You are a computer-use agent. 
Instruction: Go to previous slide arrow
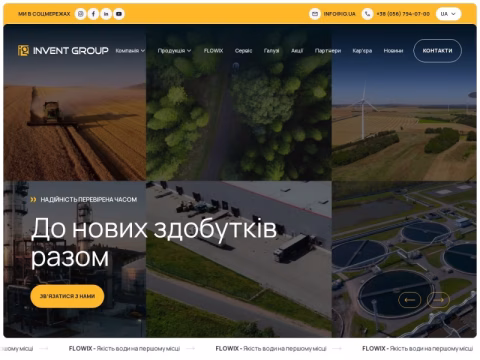pyautogui.click(x=410, y=300)
